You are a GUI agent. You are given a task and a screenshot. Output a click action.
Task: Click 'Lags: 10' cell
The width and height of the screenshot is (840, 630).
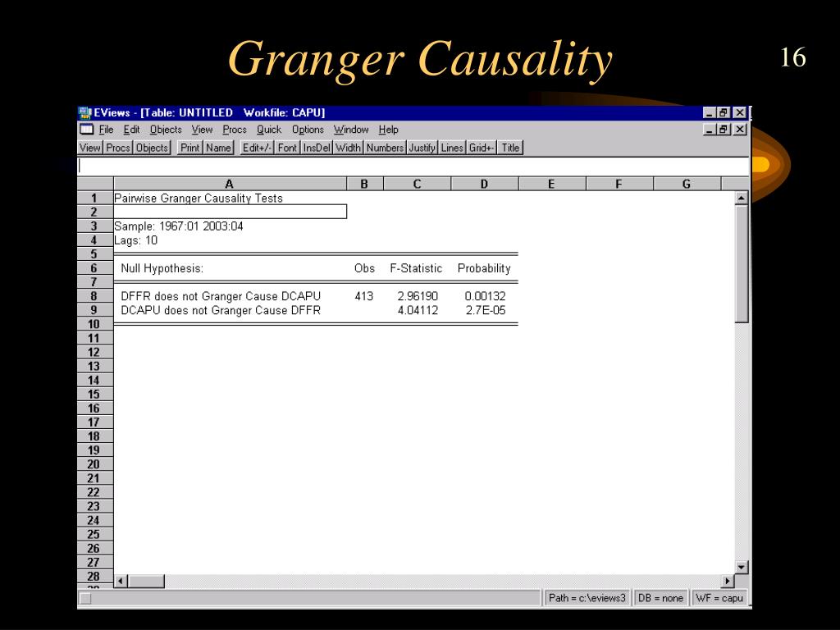click(135, 240)
